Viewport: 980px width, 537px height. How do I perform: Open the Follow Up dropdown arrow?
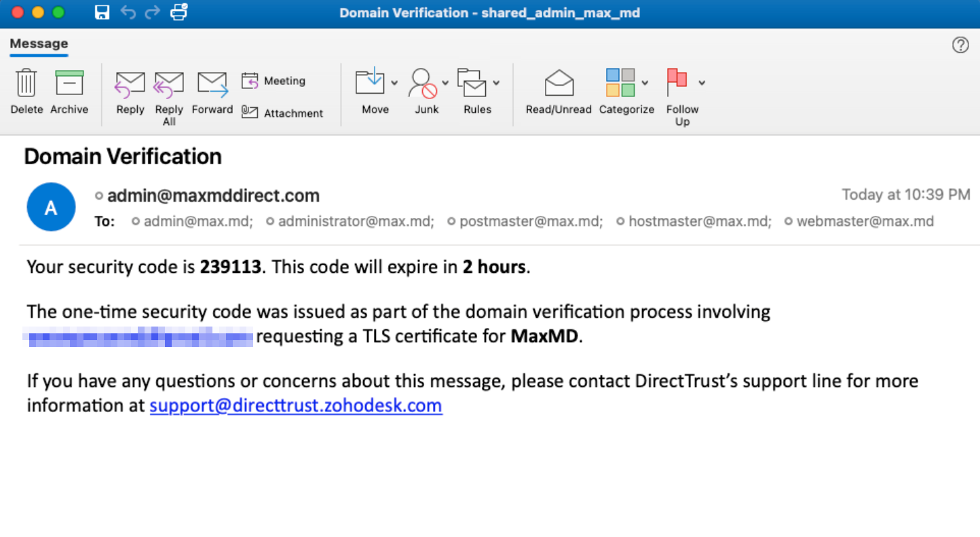click(x=702, y=83)
